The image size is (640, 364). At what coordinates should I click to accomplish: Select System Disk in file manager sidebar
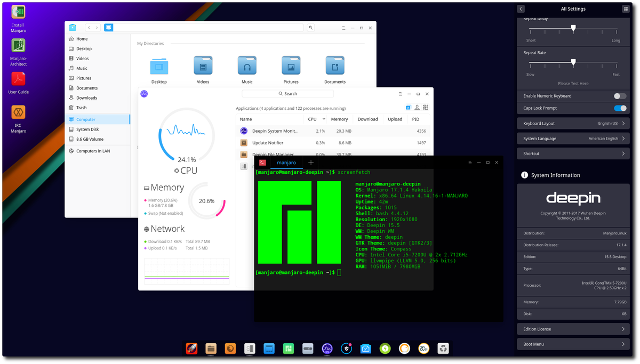[x=98, y=130]
